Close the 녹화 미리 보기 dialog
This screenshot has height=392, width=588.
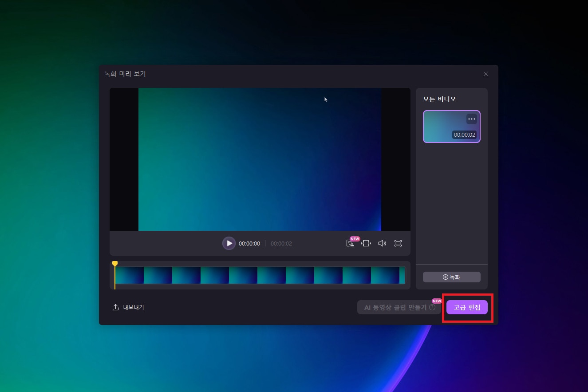(x=486, y=74)
